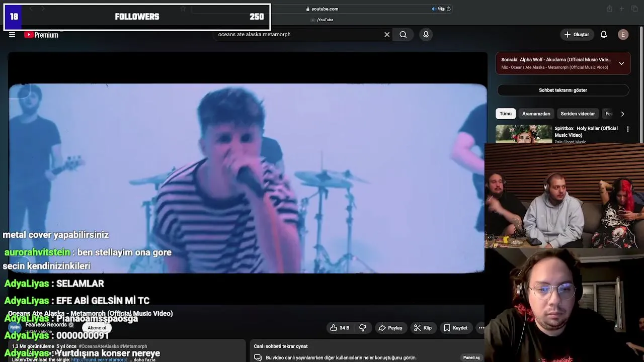
Task: Open the YouTube hamburger guide menu
Action: tap(12, 35)
